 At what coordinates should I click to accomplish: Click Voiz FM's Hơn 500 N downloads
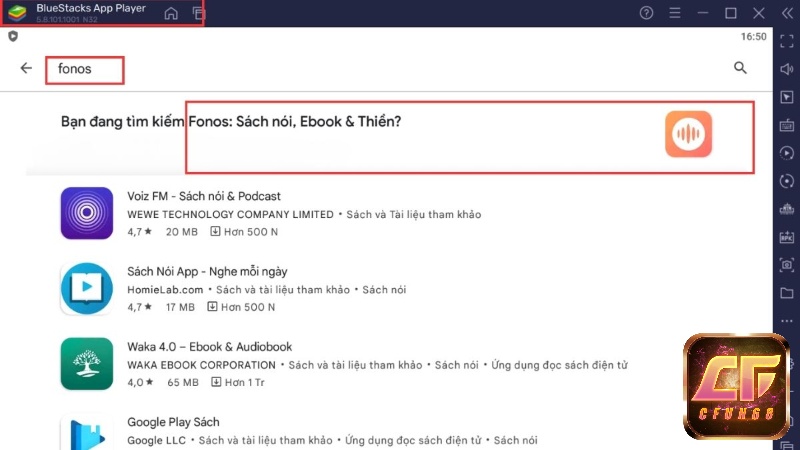(x=244, y=232)
